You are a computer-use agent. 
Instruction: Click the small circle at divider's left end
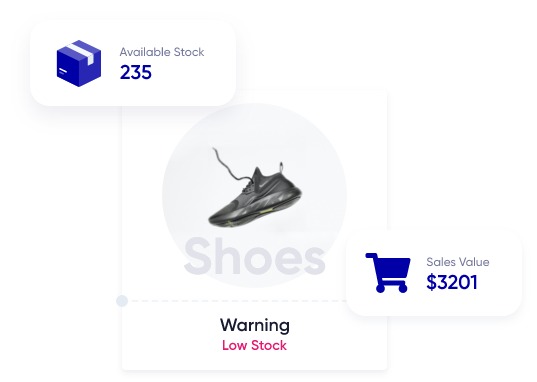pyautogui.click(x=122, y=301)
